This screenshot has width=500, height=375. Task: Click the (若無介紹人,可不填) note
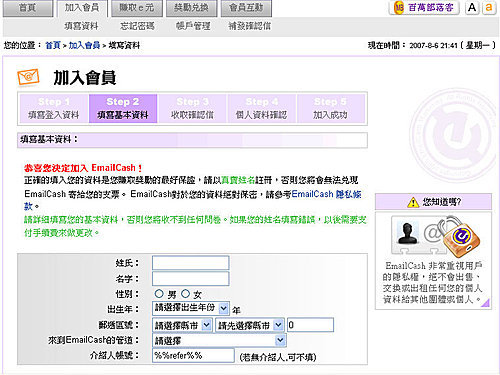click(x=278, y=357)
